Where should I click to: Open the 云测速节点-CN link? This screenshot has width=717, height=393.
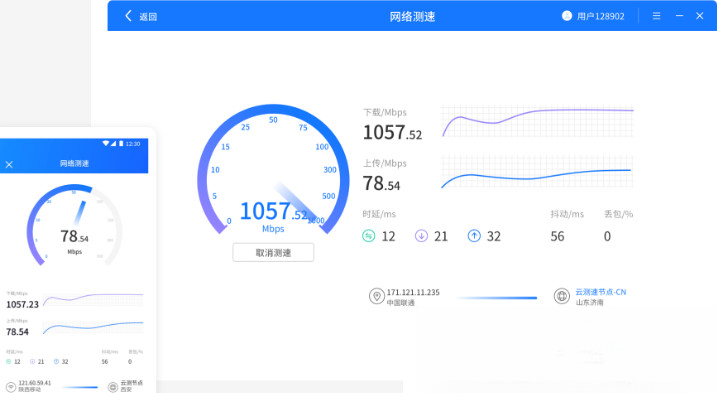point(601,292)
